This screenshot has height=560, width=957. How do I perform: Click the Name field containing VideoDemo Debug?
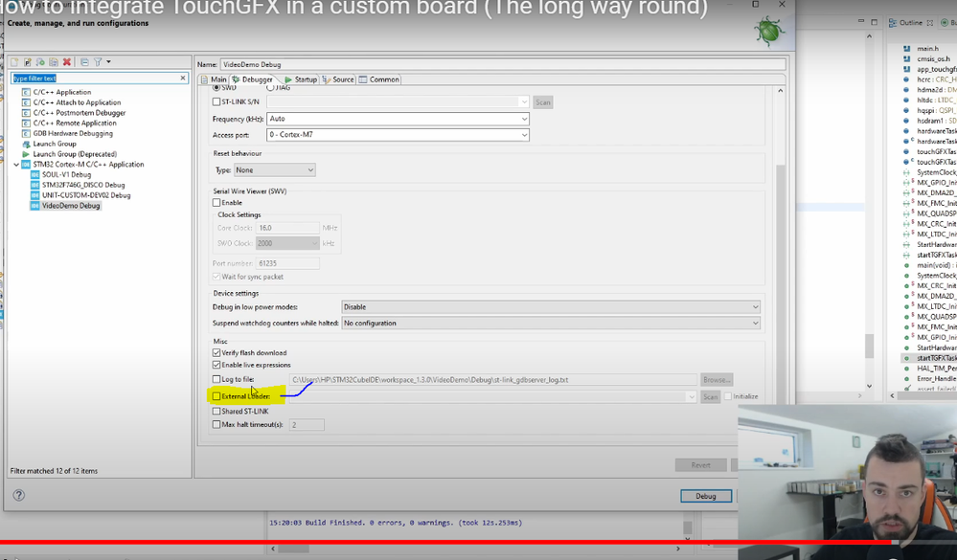pos(503,65)
